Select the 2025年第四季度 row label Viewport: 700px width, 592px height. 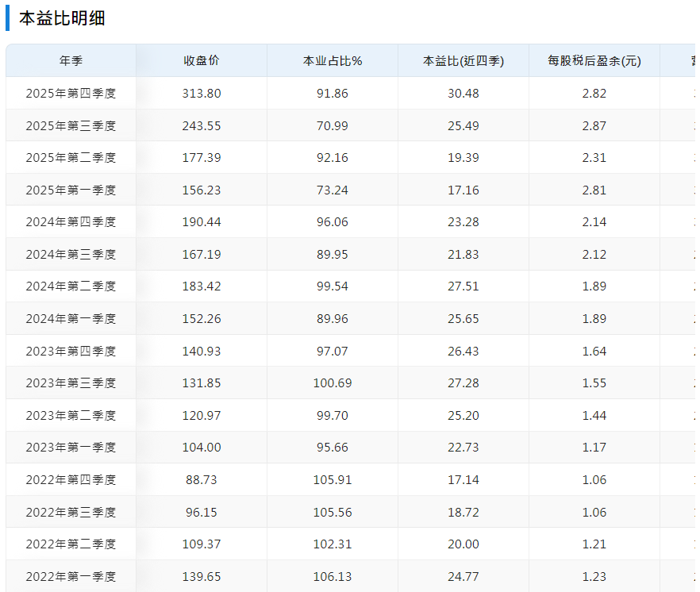[x=71, y=93]
